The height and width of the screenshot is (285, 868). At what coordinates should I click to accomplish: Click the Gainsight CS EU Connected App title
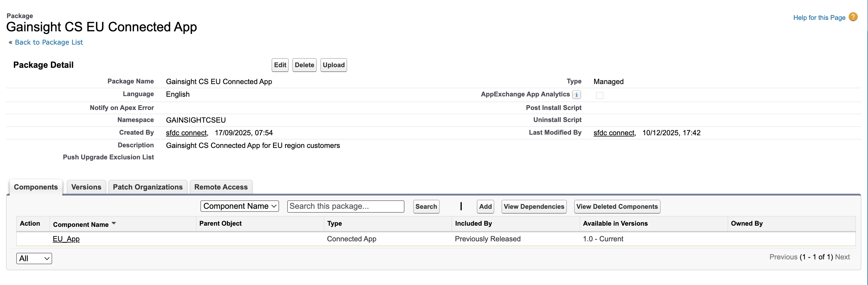[x=102, y=27]
